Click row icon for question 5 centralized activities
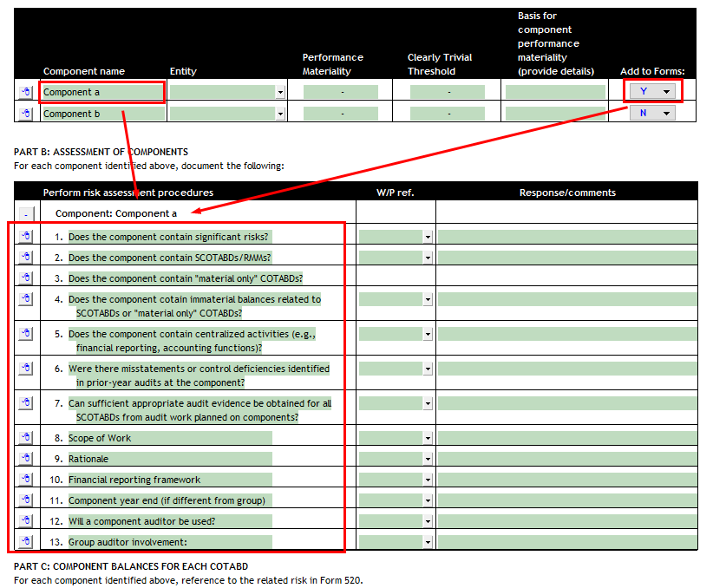 tap(26, 333)
